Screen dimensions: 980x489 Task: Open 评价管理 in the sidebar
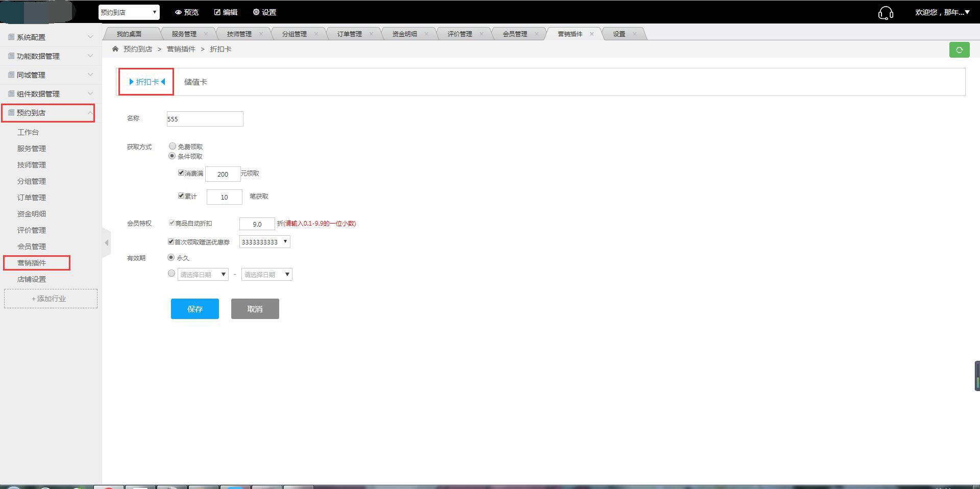tap(32, 230)
